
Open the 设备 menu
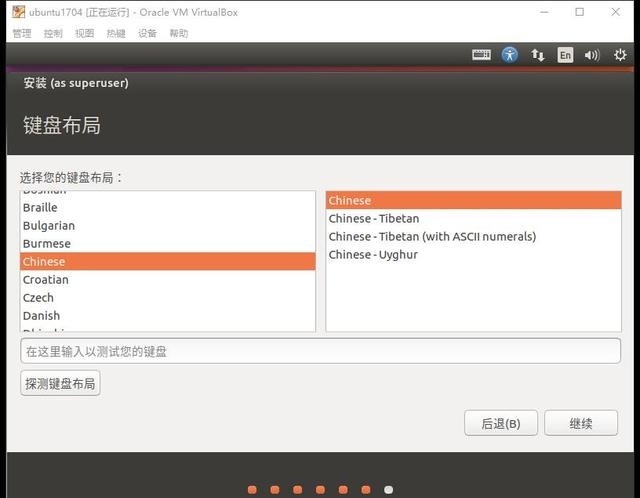[147, 33]
